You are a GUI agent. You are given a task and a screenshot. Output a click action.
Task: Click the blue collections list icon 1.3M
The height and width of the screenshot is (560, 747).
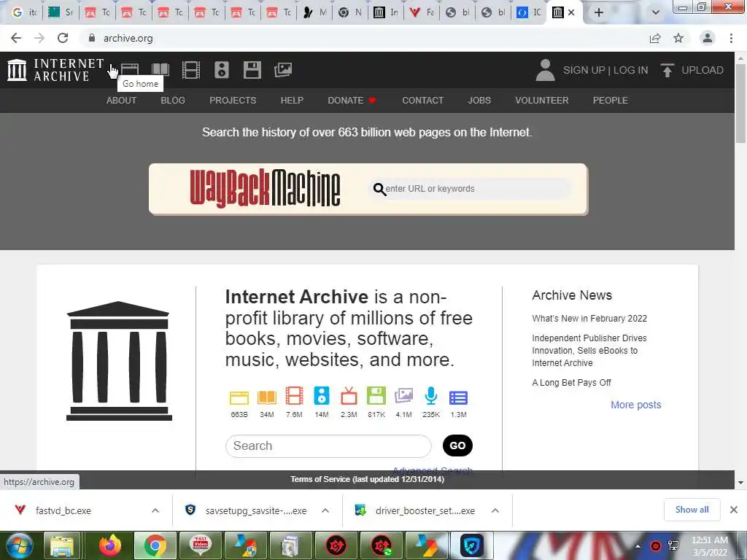[x=458, y=397]
